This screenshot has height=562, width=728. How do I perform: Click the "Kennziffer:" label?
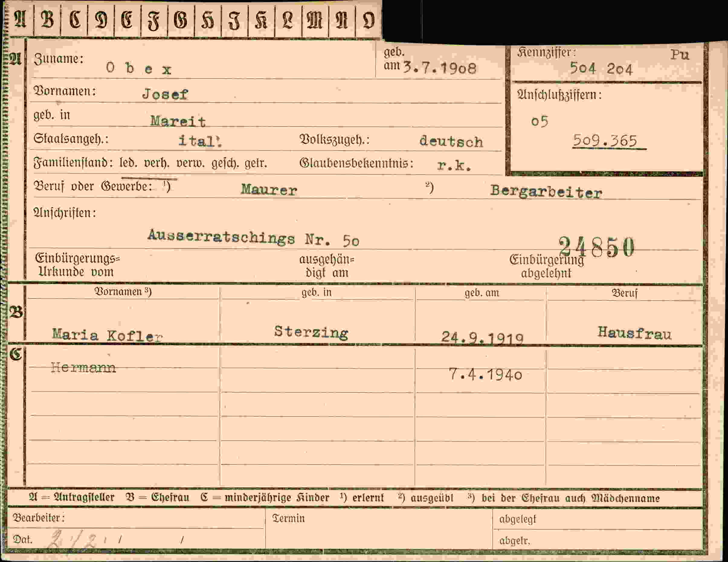pos(546,52)
